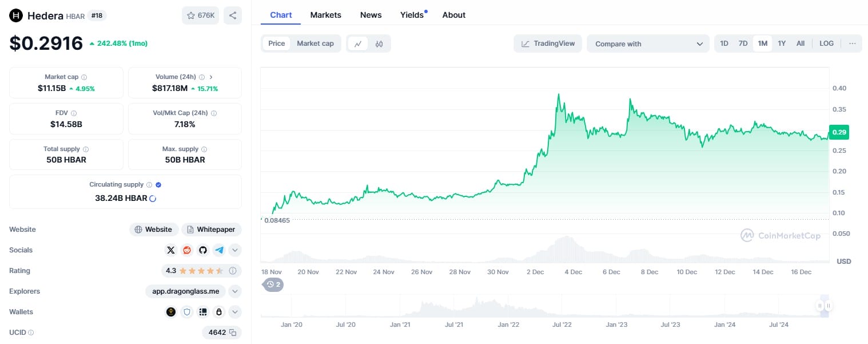Image resolution: width=868 pixels, height=344 pixels.
Task: Add Hedera to watchlist via star button
Action: 200,15
